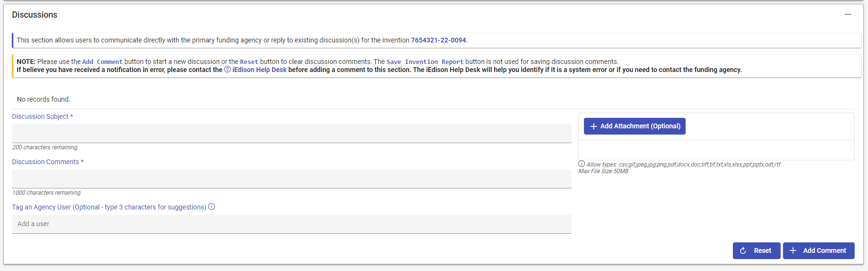Click the empty attachment list area below Add Attachment
Viewport: 868px width, 271px height.
click(716, 150)
